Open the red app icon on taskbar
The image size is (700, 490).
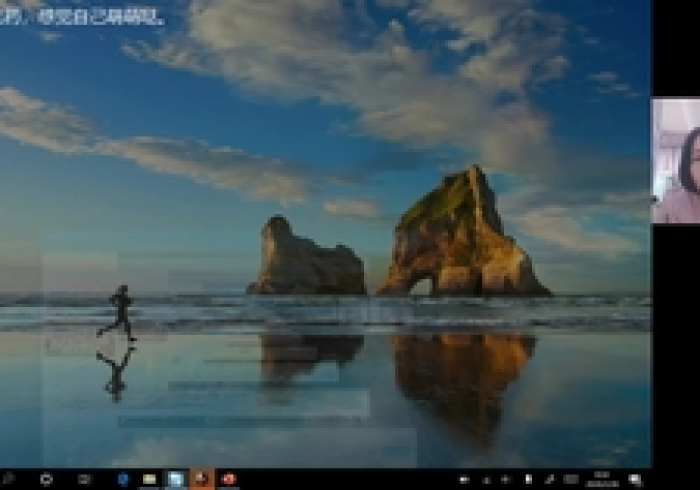coord(228,480)
